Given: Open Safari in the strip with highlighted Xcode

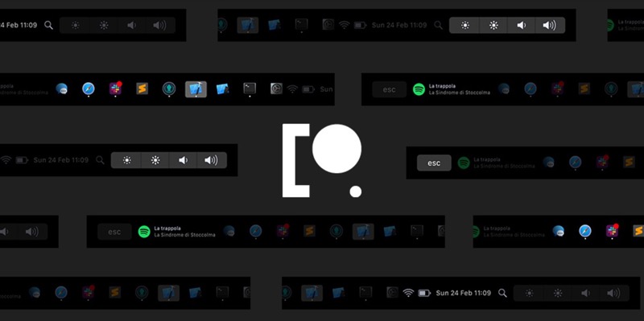Looking at the screenshot, I should [89, 88].
